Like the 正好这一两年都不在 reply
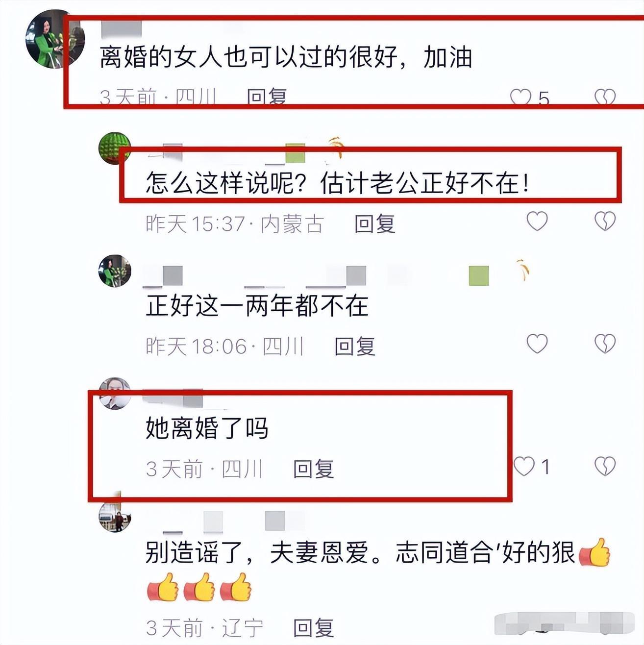 tap(537, 344)
